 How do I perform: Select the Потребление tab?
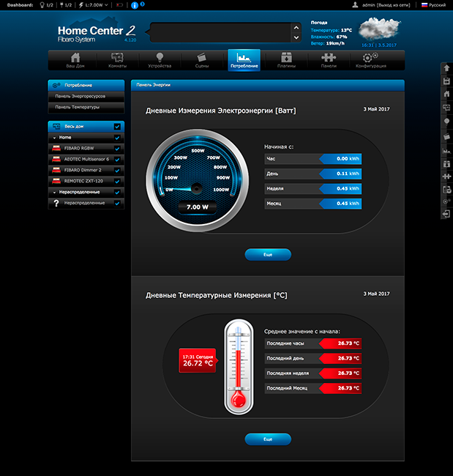coord(244,60)
